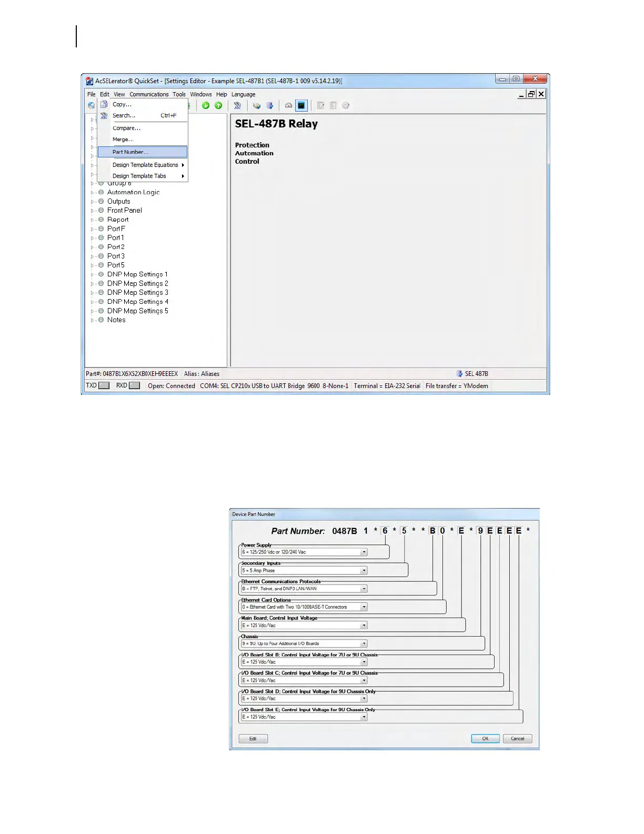Open the View menu
The width and height of the screenshot is (644, 834).
click(x=119, y=94)
